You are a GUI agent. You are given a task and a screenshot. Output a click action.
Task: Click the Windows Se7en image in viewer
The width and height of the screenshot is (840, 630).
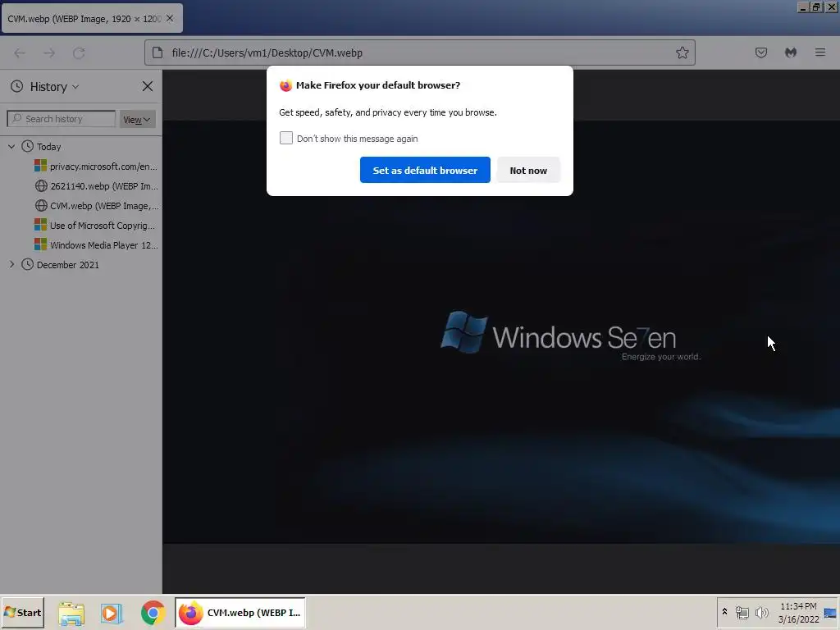(501, 332)
